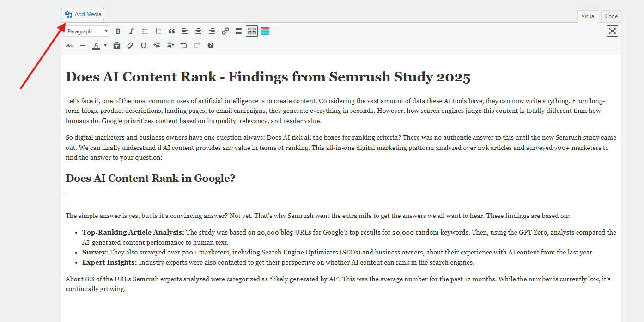The width and height of the screenshot is (644, 322).
Task: Open the Paragraph format dropdown
Action: [87, 31]
